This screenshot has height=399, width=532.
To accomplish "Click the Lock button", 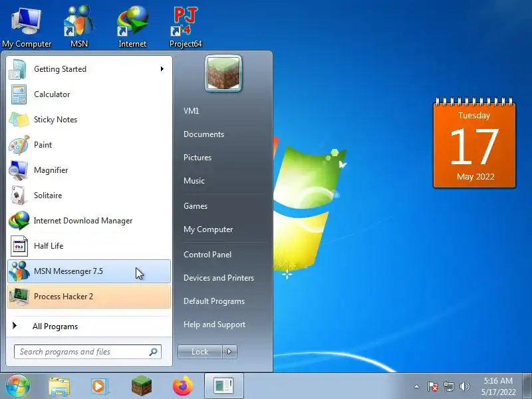I will click(200, 352).
